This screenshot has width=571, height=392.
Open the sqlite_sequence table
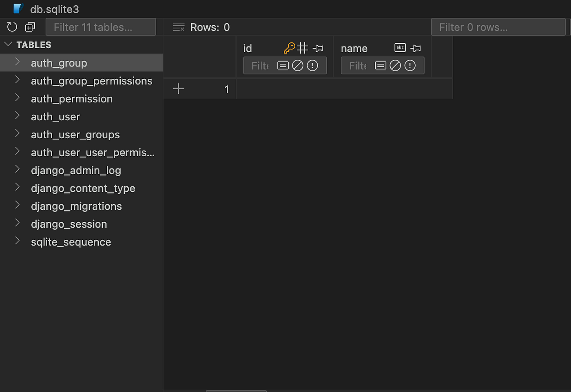[81, 242]
